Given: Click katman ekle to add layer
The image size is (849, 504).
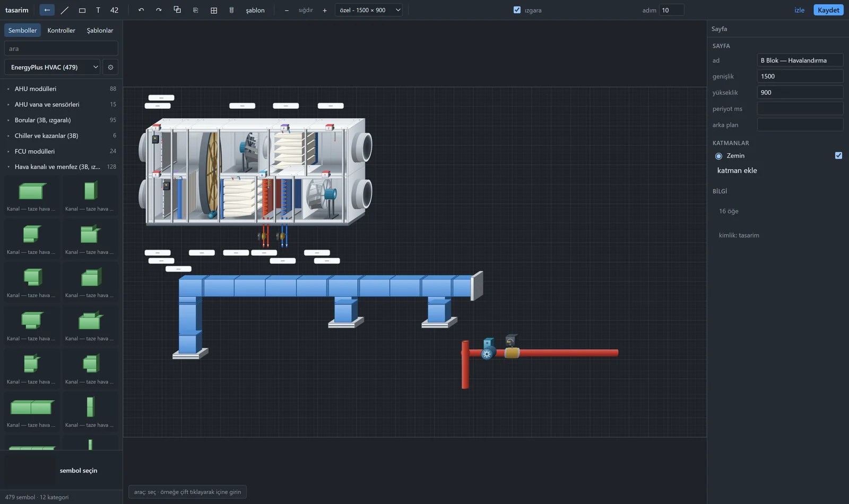Looking at the screenshot, I should (737, 170).
